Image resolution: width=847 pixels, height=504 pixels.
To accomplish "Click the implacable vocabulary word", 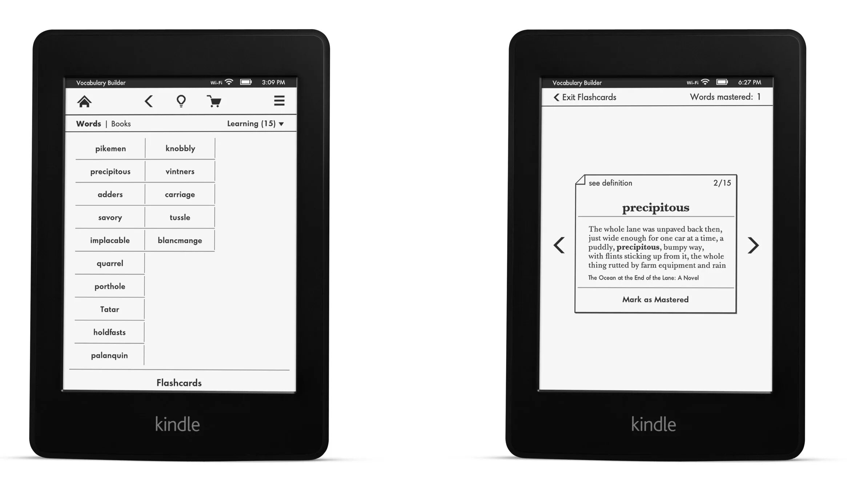I will (110, 240).
